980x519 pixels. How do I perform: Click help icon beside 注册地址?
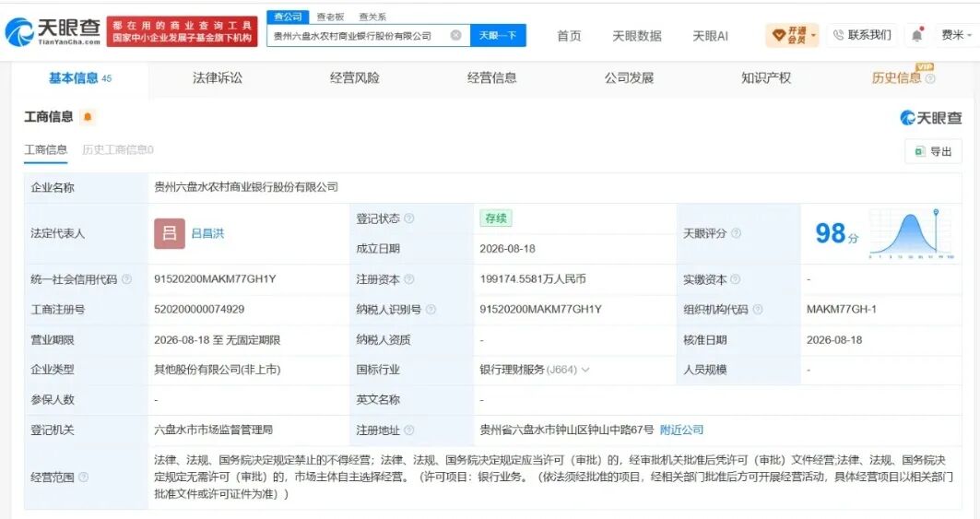[409, 431]
